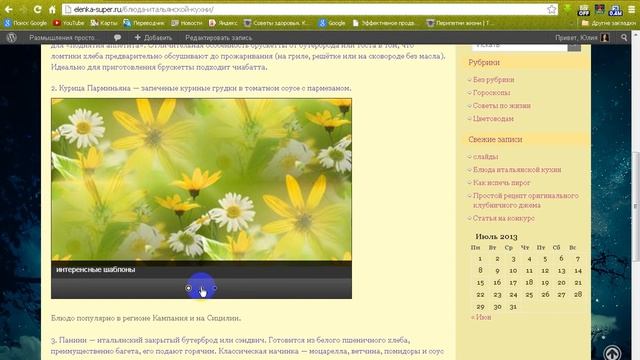The width and height of the screenshot is (640, 360).
Task: Reload the page with the refresh icon
Action: (x=38, y=9)
